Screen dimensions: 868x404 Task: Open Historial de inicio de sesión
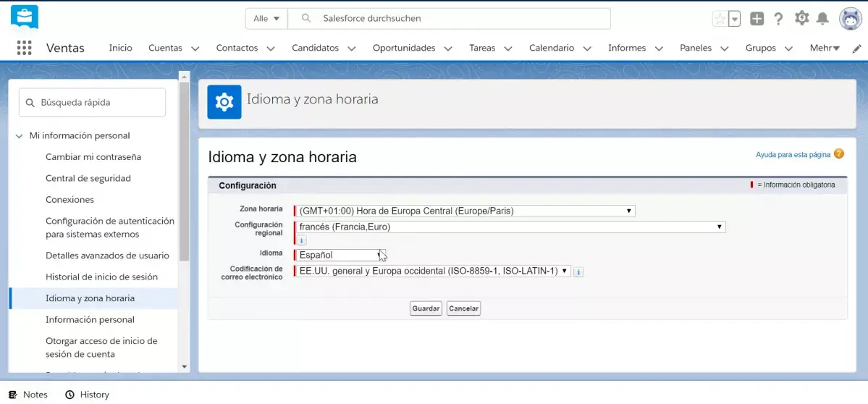tap(101, 277)
